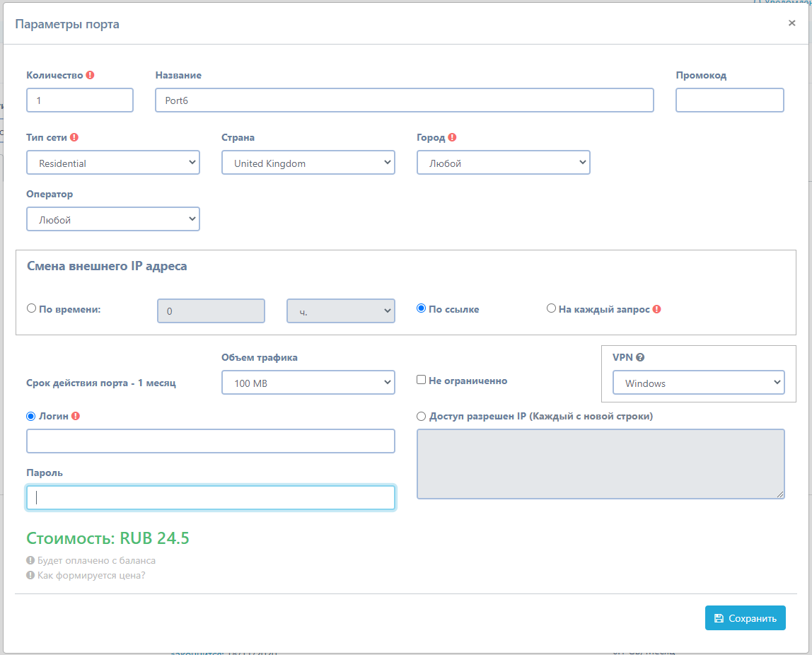
Task: Select the По времени radio option
Action: click(x=31, y=308)
